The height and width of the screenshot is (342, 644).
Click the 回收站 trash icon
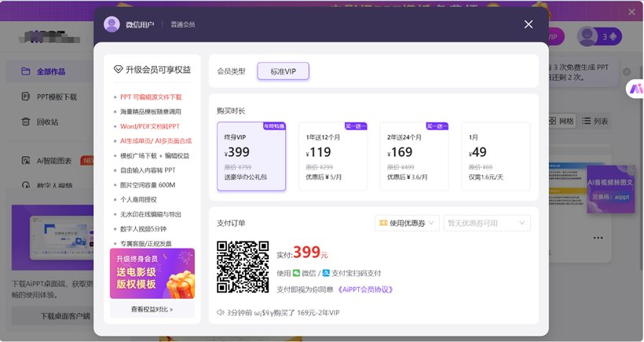click(x=25, y=122)
